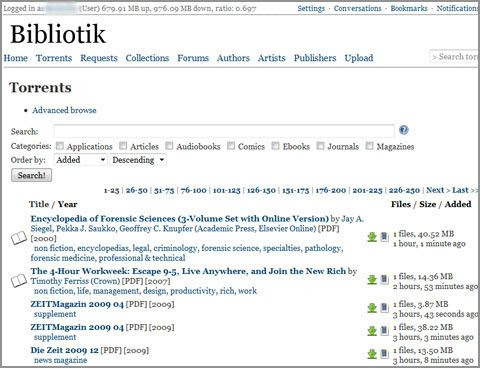Go to results page 51-75

[x=164, y=190]
